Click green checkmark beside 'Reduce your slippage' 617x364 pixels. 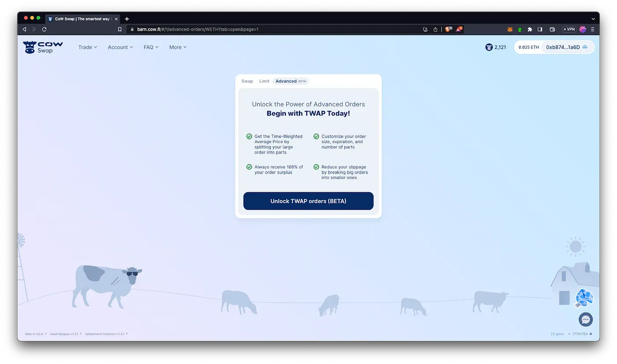[x=316, y=167]
